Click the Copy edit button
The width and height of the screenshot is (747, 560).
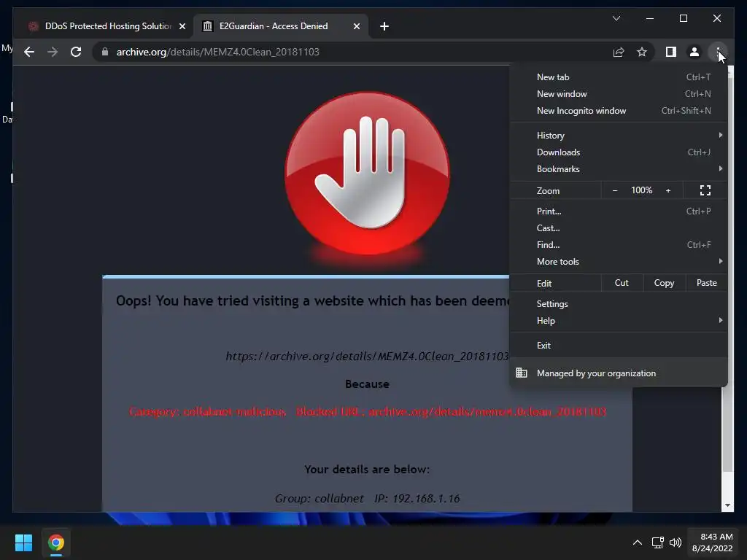[664, 283]
